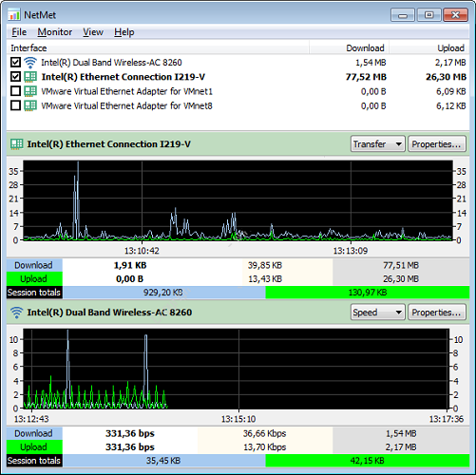This screenshot has width=476, height=475.
Task: Enable the VMware VMnet1 adapter checkbox
Action: (15, 91)
